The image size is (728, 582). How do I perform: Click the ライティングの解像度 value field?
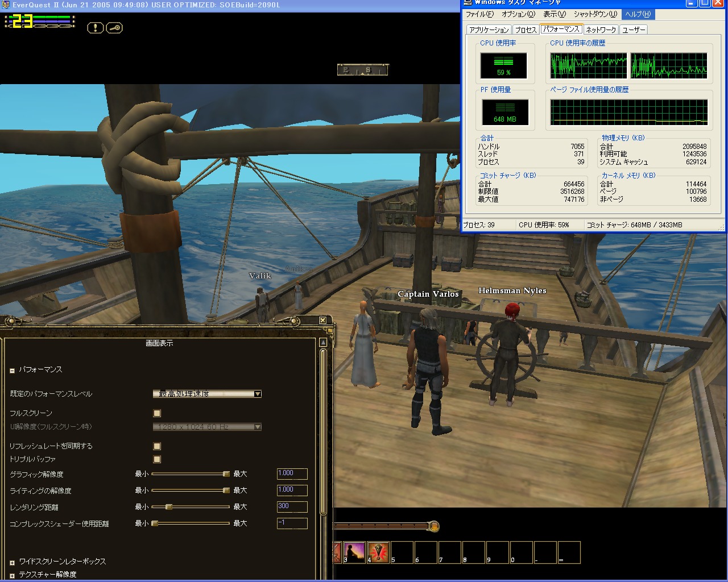[x=292, y=490]
